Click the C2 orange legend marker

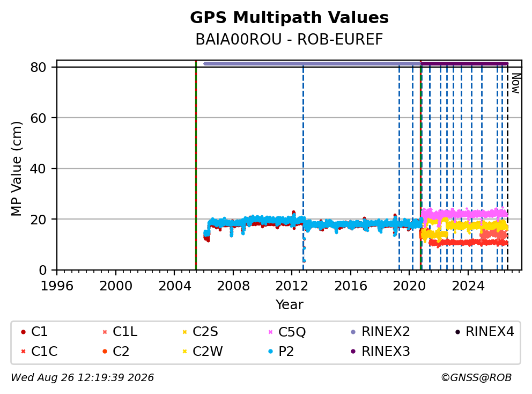point(105,352)
